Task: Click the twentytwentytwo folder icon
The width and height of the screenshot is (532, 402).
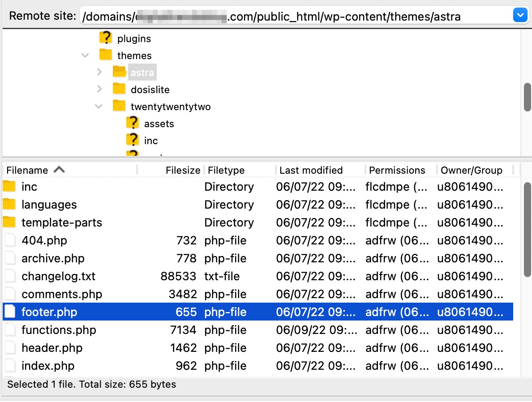Action: click(x=119, y=106)
